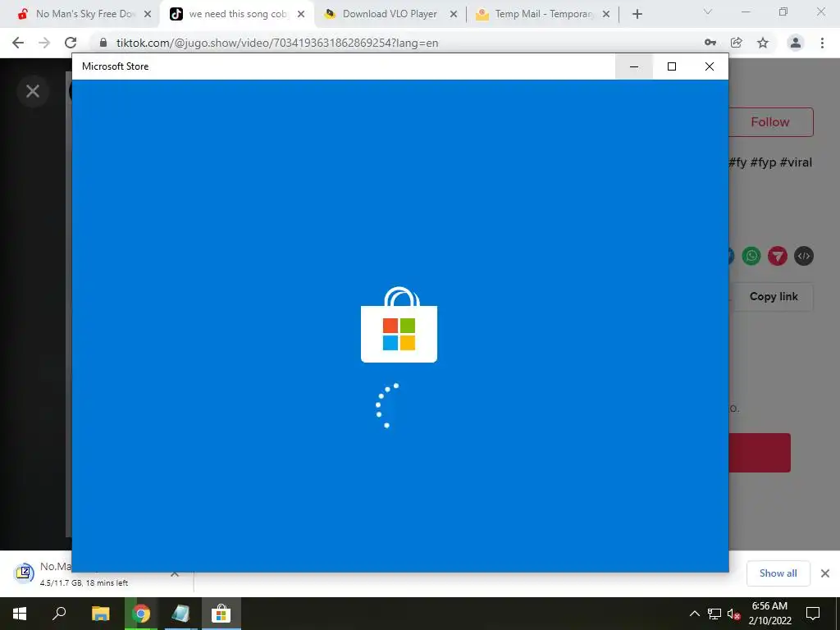Close the Download VLO Player tab

pyautogui.click(x=453, y=15)
